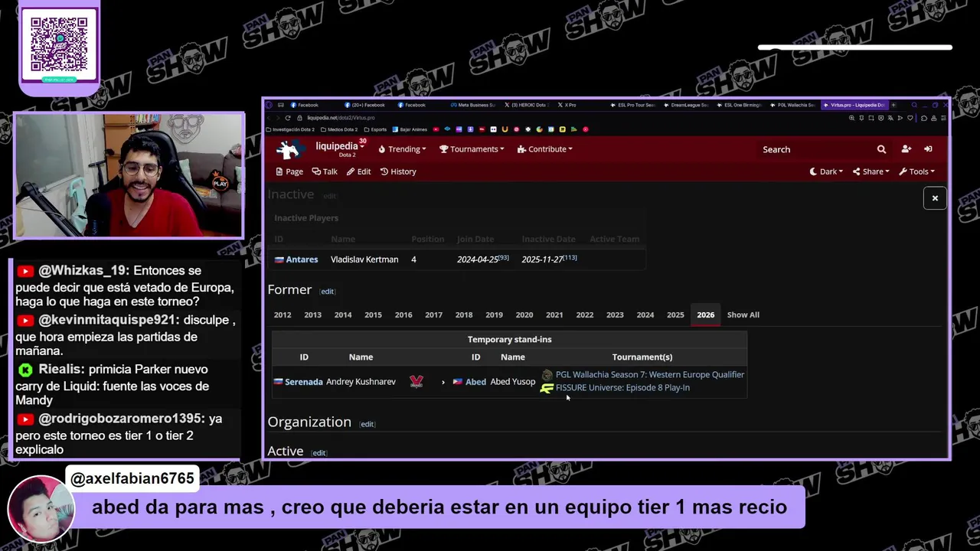Open the History tab
Image resolution: width=980 pixels, height=551 pixels.
coord(398,171)
